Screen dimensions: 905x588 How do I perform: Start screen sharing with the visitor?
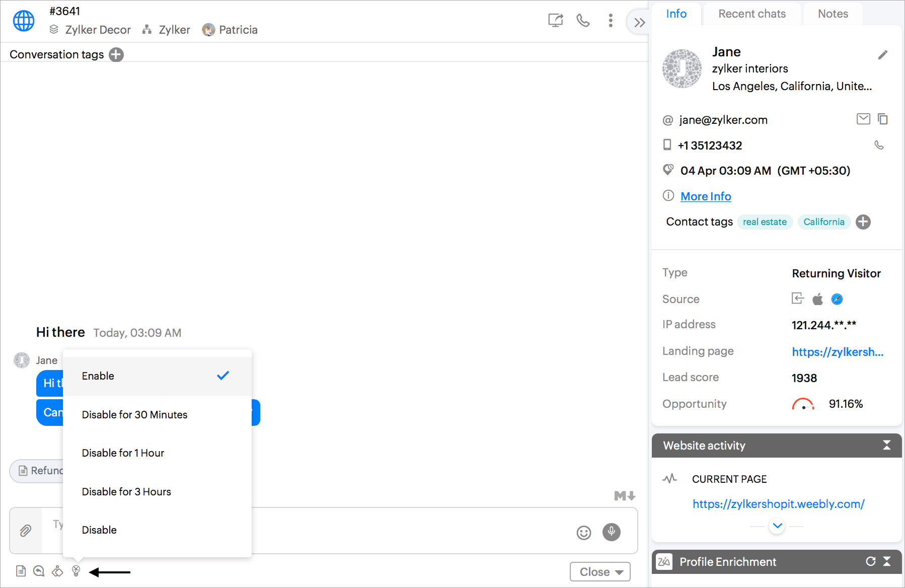click(x=556, y=20)
